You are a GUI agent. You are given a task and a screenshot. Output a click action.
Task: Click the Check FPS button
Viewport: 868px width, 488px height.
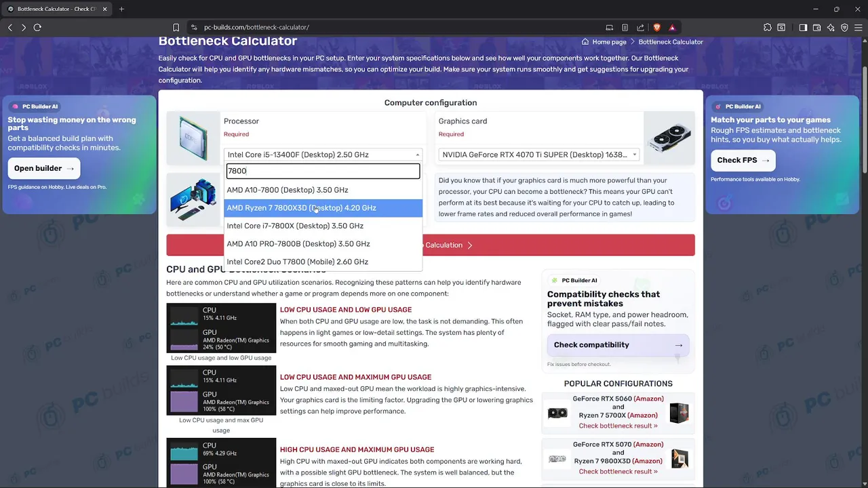[743, 161]
